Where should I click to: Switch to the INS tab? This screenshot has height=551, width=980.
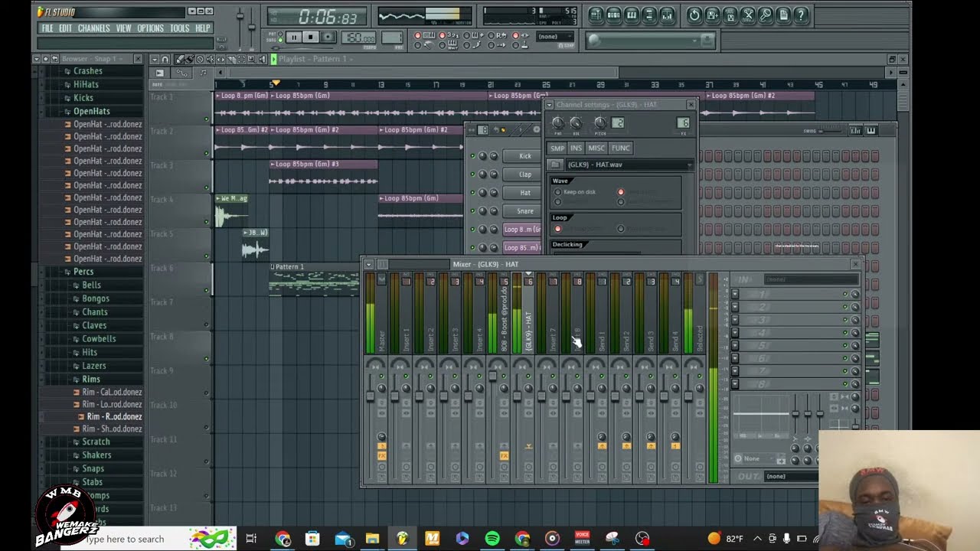coord(576,148)
